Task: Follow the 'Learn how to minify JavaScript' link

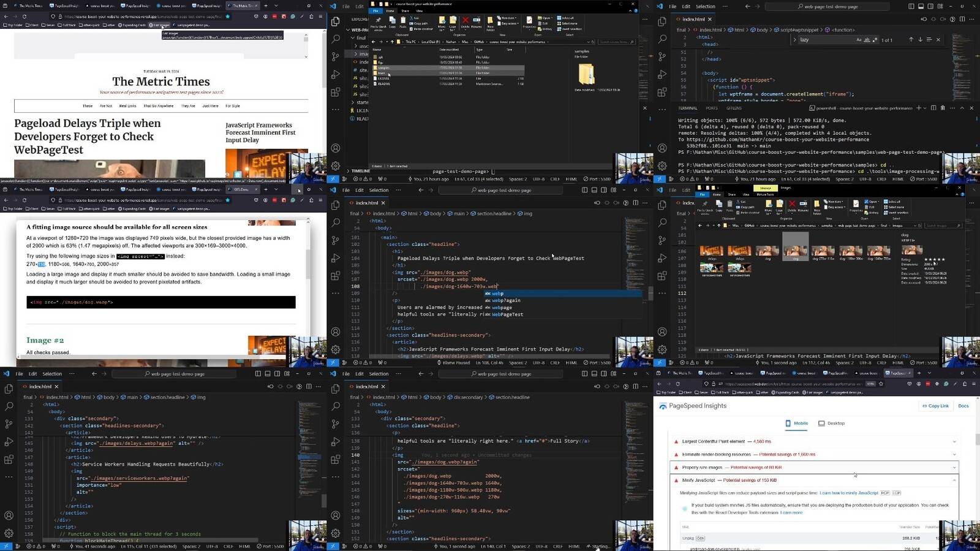Action: coord(849,493)
